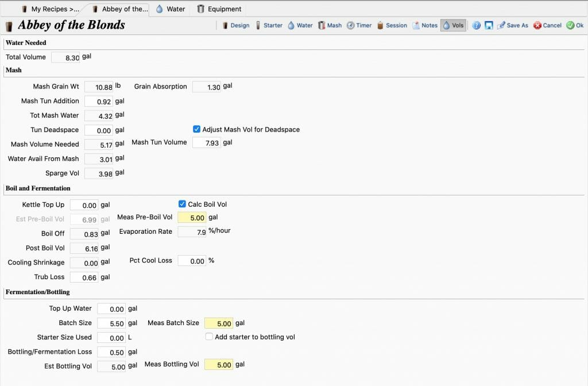Image resolution: width=588 pixels, height=386 pixels.
Task: Click the blue help question icon
Action: pyautogui.click(x=476, y=25)
